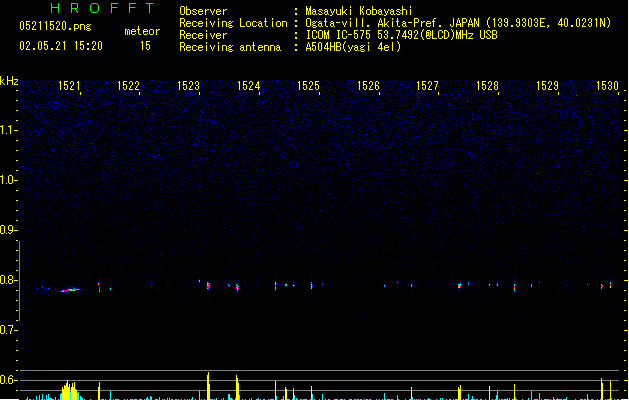This screenshot has height=400, width=629.
Task: Click the meteor count value 15
Action: point(145,46)
